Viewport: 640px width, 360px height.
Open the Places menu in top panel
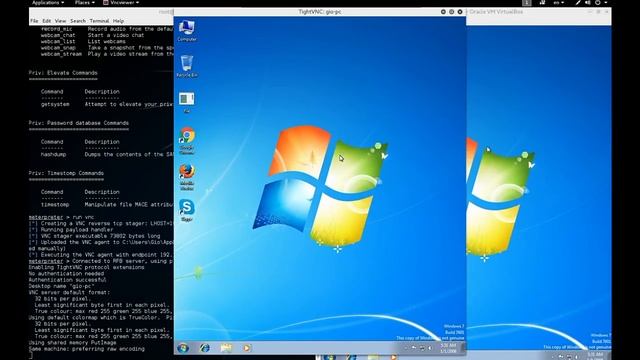(84, 2)
